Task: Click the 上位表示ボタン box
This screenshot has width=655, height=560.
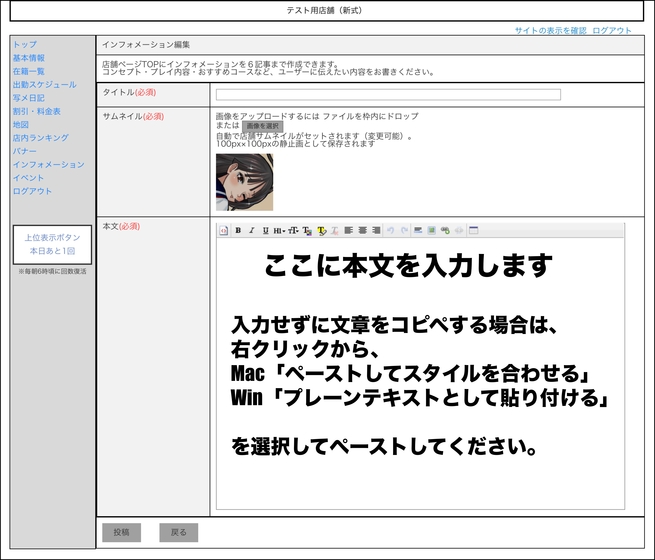Action: coord(52,244)
